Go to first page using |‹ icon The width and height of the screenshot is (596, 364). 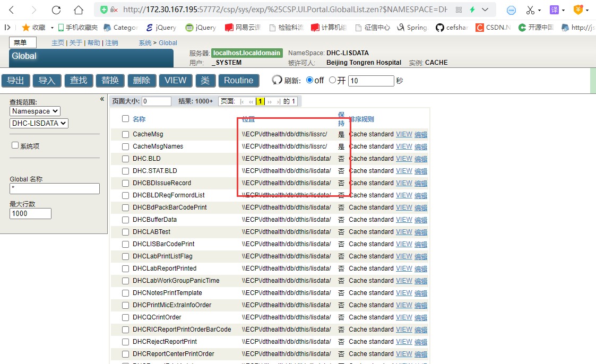(x=242, y=101)
